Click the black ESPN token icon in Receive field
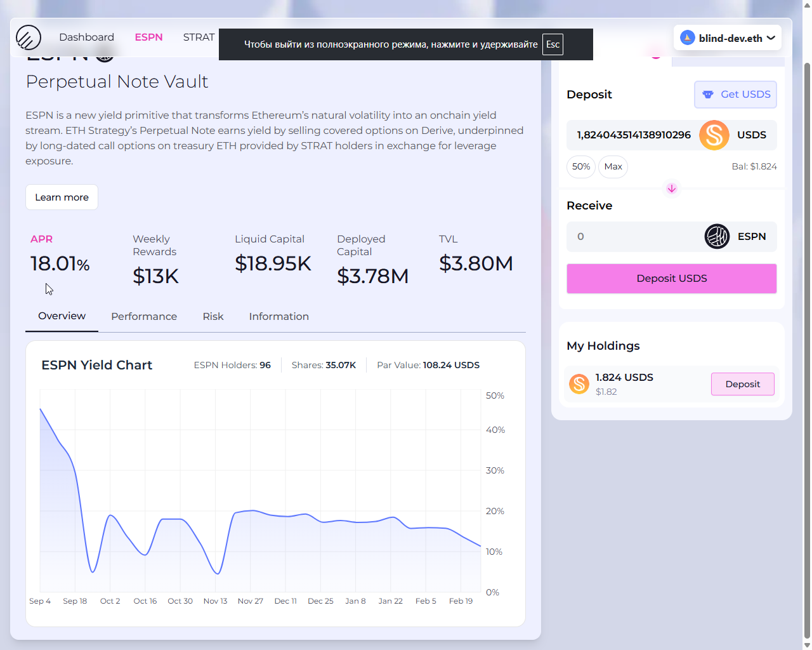 pos(716,236)
